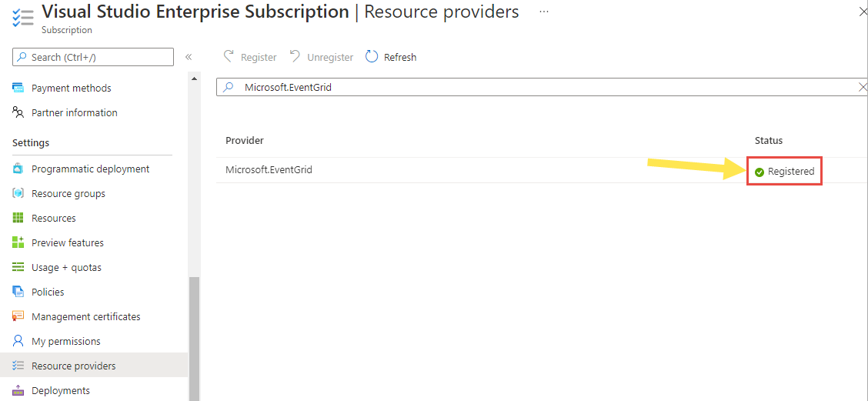Image resolution: width=868 pixels, height=401 pixels.
Task: Click the Refresh button
Action: point(391,57)
